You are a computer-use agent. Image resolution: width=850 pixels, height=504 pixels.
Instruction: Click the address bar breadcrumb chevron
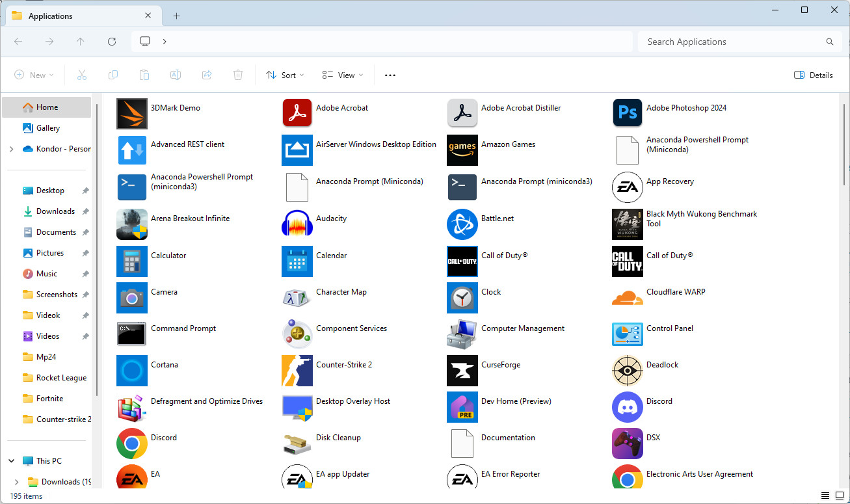tap(165, 42)
